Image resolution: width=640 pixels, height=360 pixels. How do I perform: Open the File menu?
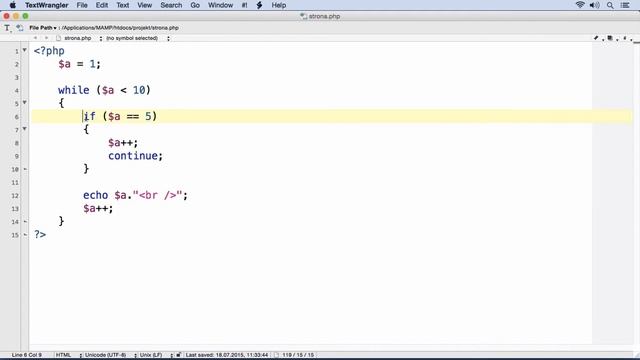pos(82,5)
